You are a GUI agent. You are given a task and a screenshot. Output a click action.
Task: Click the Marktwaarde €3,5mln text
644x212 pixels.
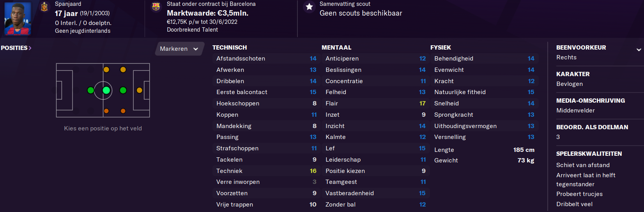208,13
